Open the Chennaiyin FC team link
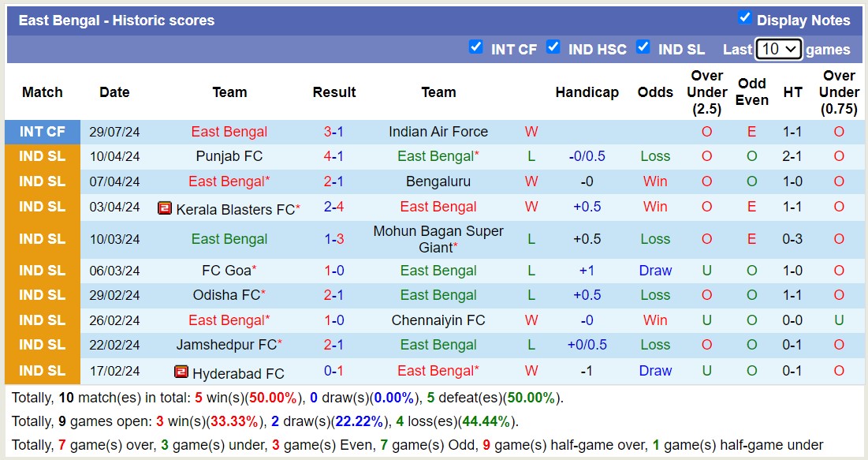Image resolution: width=868 pixels, height=460 pixels. tap(438, 320)
